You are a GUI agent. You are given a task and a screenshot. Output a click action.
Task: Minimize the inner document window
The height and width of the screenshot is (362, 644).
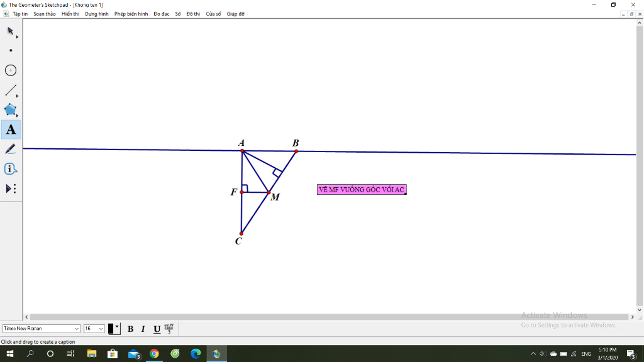623,14
